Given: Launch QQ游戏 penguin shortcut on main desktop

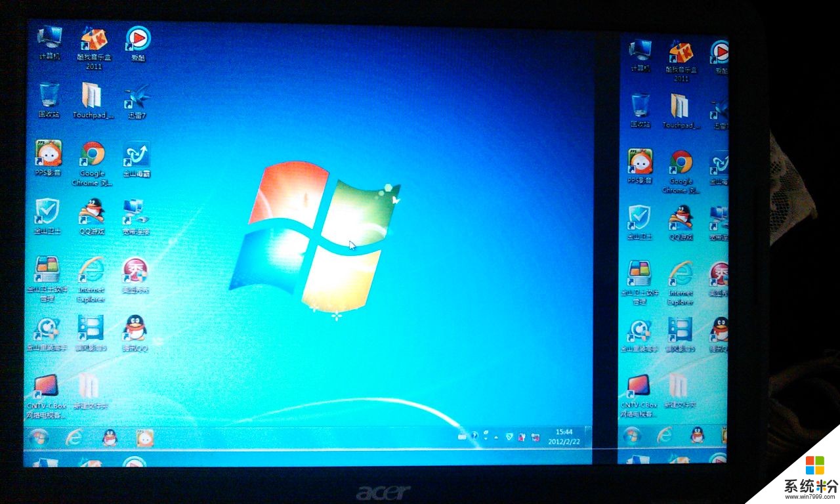Looking at the screenshot, I should point(92,217).
